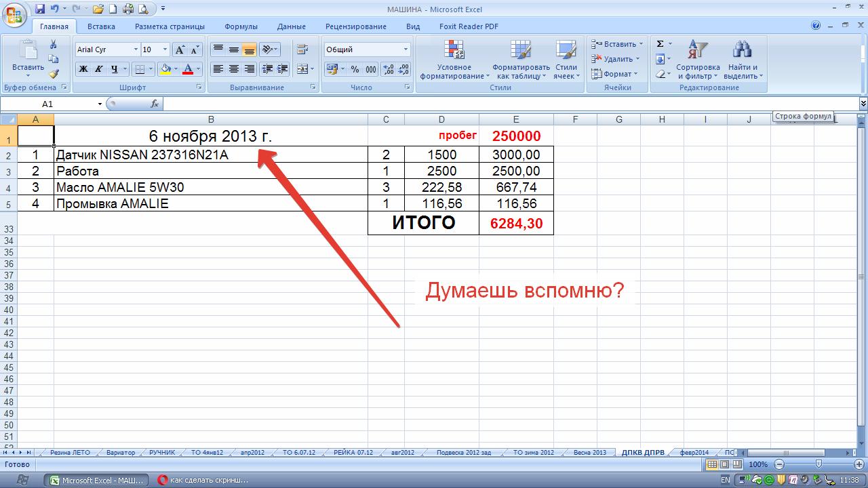This screenshot has height=488, width=868.
Task: Switch to Normal view in status bar
Action: pyautogui.click(x=711, y=464)
